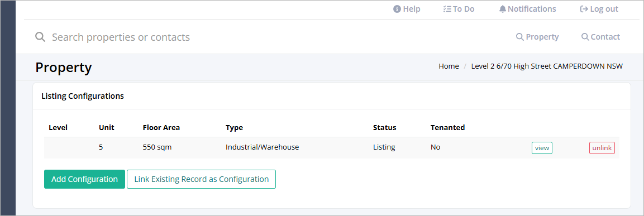The width and height of the screenshot is (644, 216).
Task: View the Unit 5 listing configuration
Action: (x=542, y=148)
